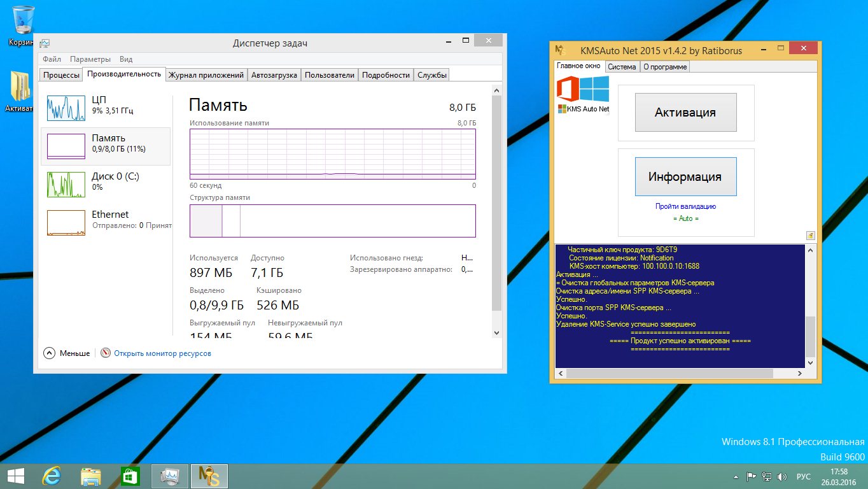Open the Параметры menu
This screenshot has width=868, height=489.
(x=90, y=59)
